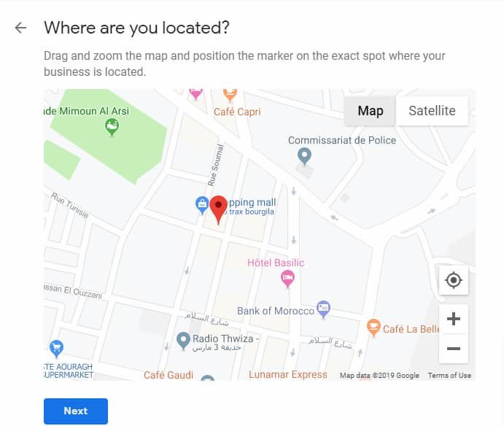Select the Commissariat de Police pin

click(304, 157)
